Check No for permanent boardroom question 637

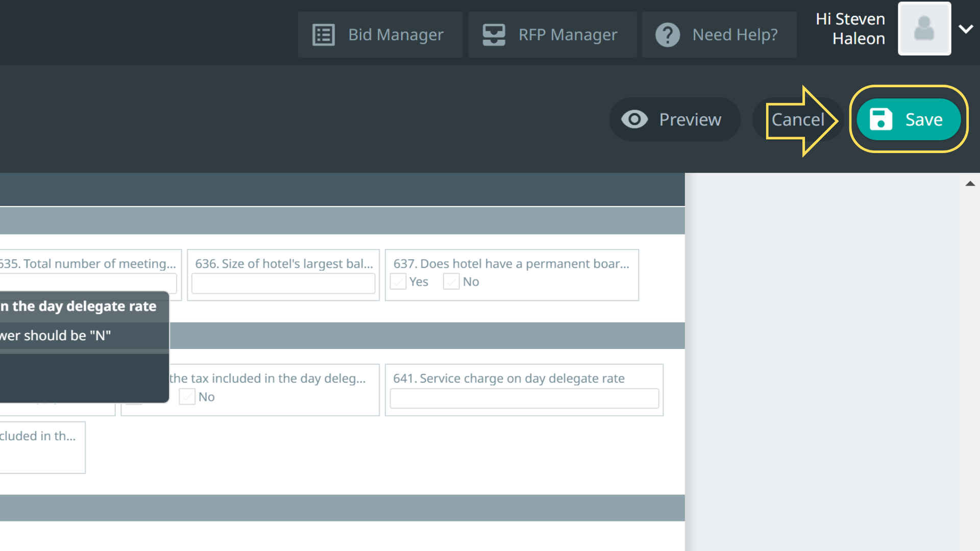point(451,282)
